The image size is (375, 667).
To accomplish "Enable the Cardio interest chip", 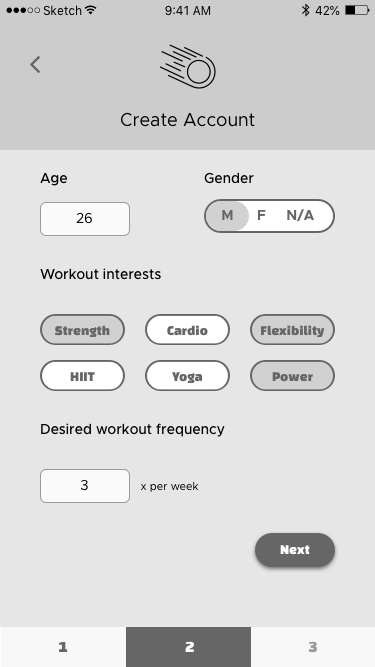I will click(x=188, y=330).
